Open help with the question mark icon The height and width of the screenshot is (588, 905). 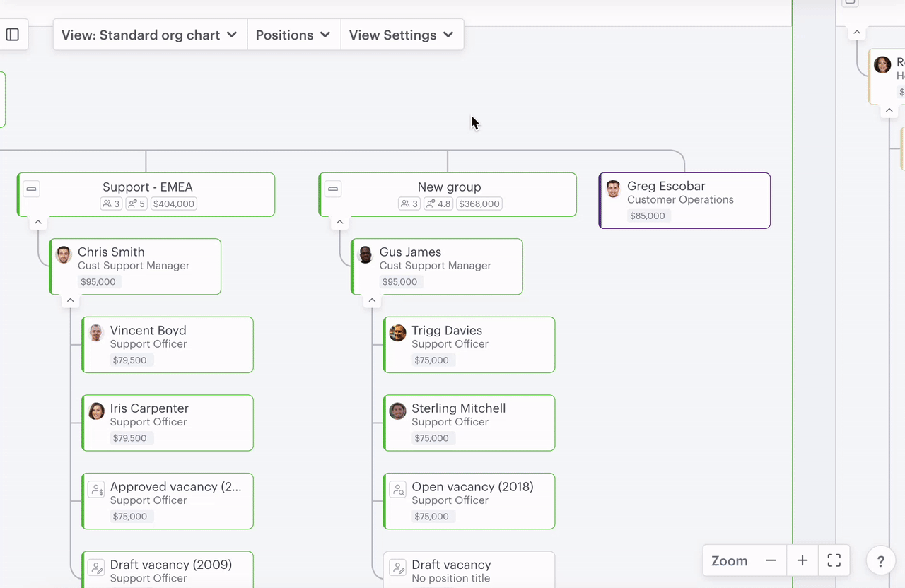880,560
